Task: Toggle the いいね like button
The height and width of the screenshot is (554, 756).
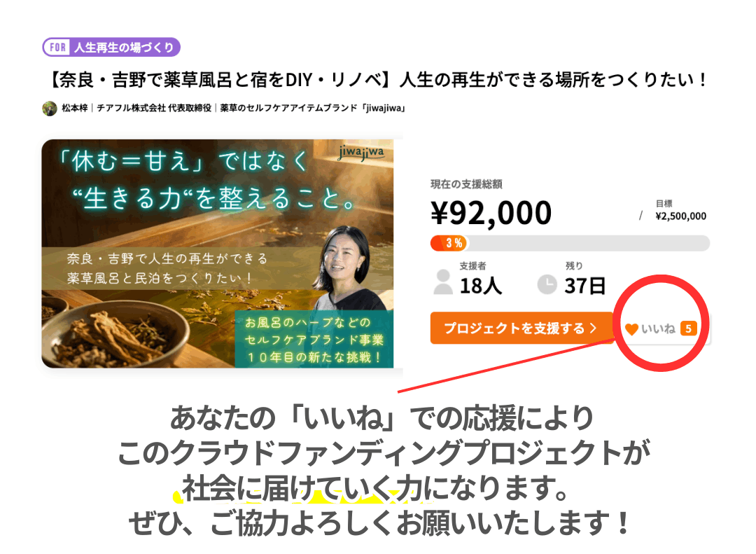Action: coord(661,328)
